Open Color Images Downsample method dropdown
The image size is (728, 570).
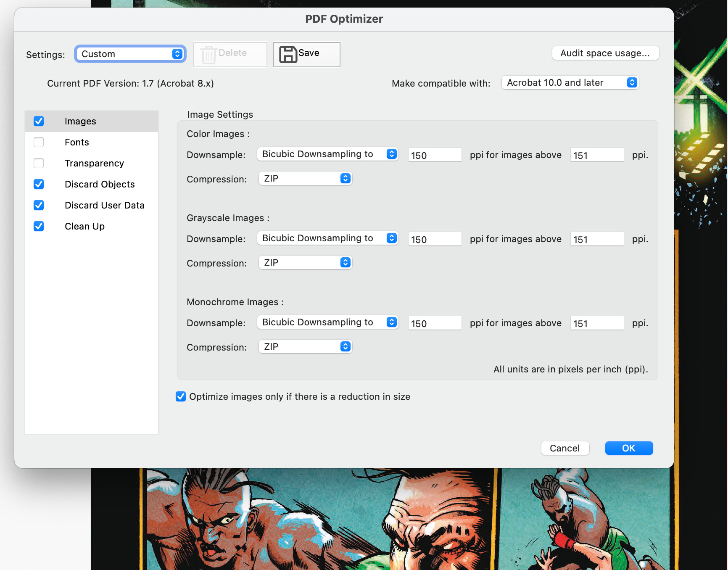(327, 154)
